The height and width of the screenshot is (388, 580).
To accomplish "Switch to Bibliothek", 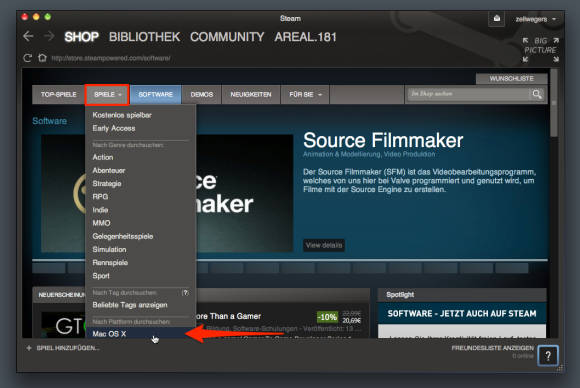I will [x=144, y=37].
